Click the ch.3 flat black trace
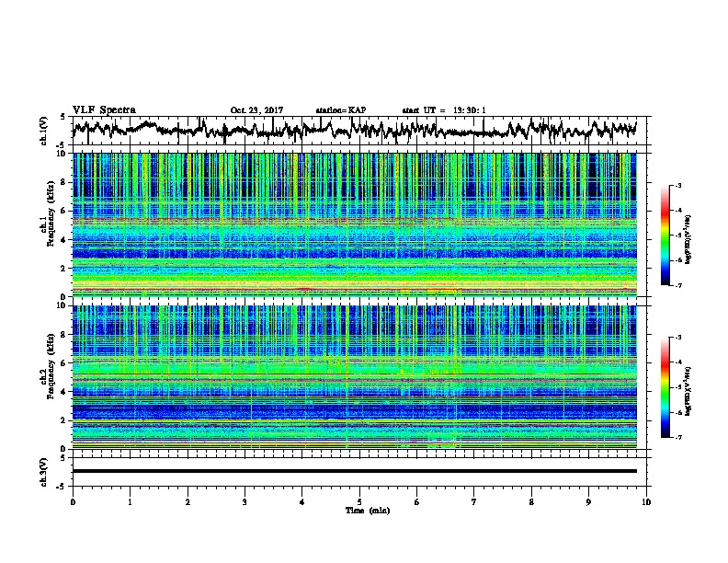Image resolution: width=728 pixels, height=563 pixels. click(x=354, y=471)
